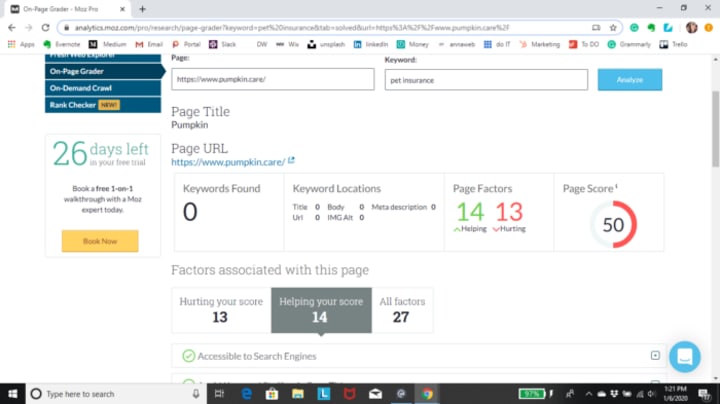Open the pumpkin.care Page URL link
Image resolution: width=720 pixels, height=404 pixels.
[x=228, y=162]
